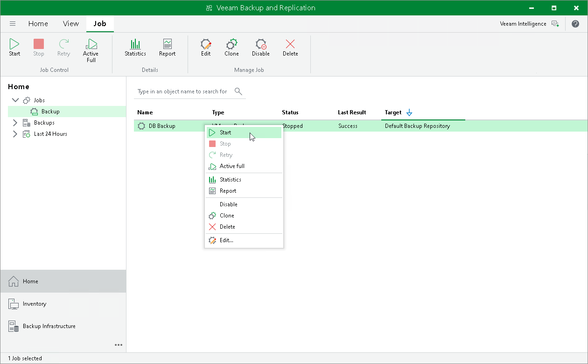This screenshot has width=588, height=364.
Task: Clone the job via the Clone ribbon icon
Action: tap(231, 47)
